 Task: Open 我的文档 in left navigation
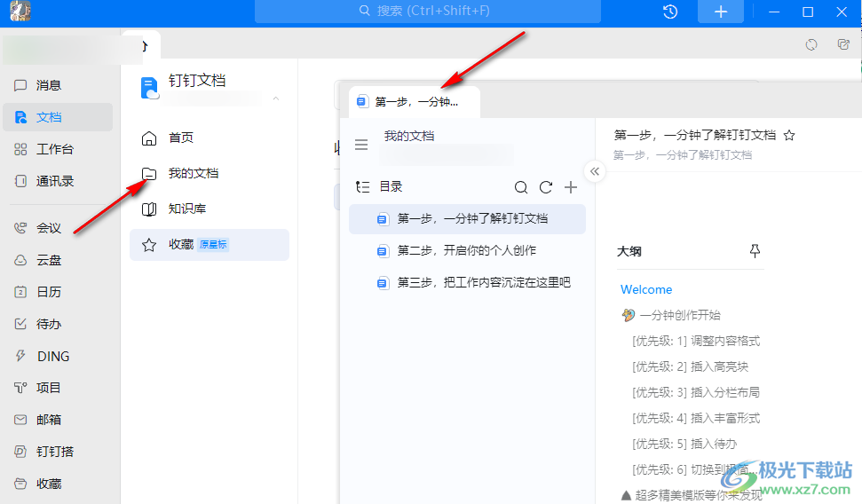[x=193, y=174]
